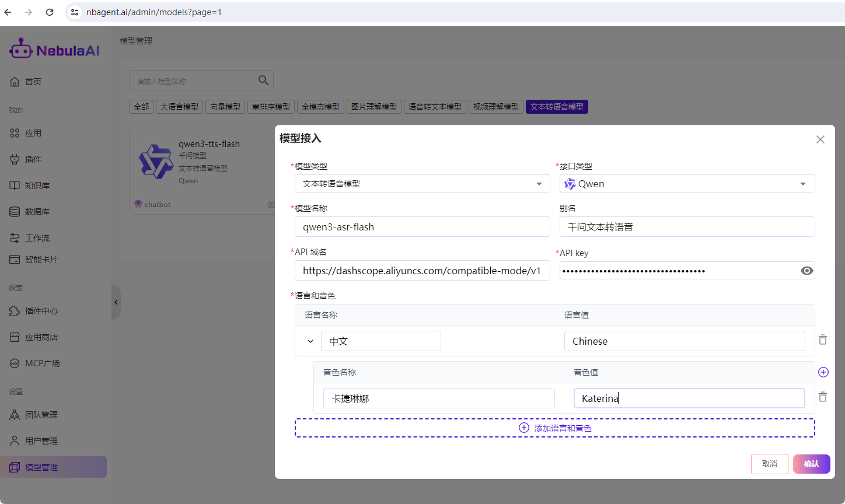Click the 确认 button

[x=811, y=464]
